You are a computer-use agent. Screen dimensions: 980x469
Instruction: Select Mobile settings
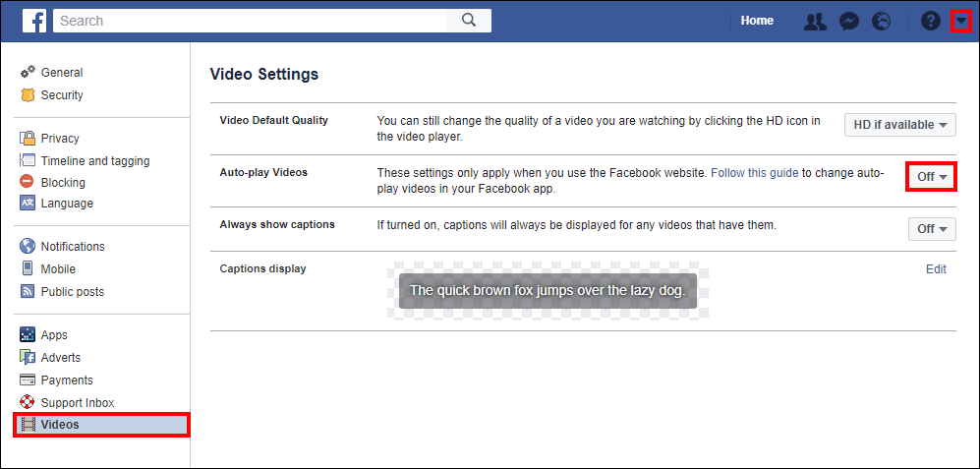pos(58,268)
